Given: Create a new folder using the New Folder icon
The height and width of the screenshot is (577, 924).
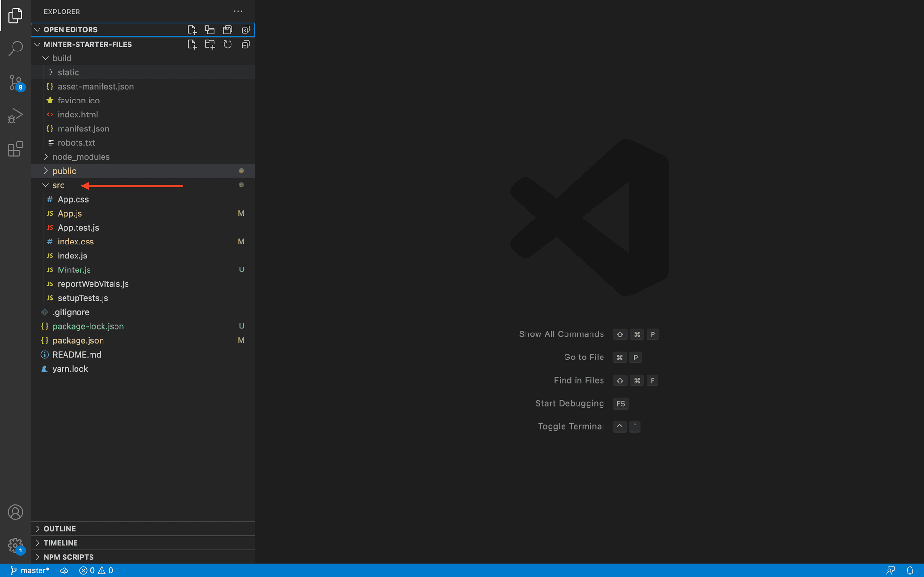Looking at the screenshot, I should [x=210, y=44].
